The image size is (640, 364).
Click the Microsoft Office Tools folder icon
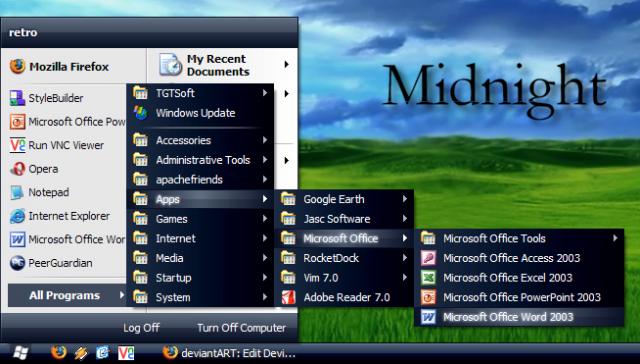pos(428,239)
